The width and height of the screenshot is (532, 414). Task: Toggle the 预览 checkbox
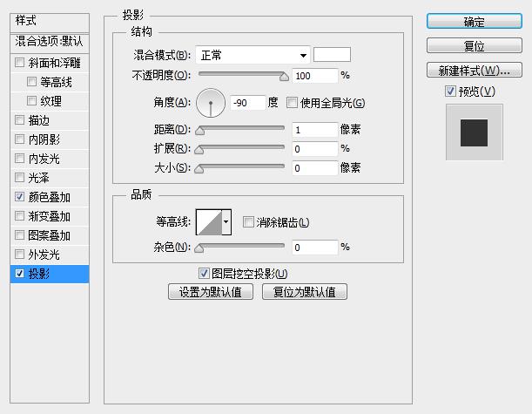coord(450,91)
